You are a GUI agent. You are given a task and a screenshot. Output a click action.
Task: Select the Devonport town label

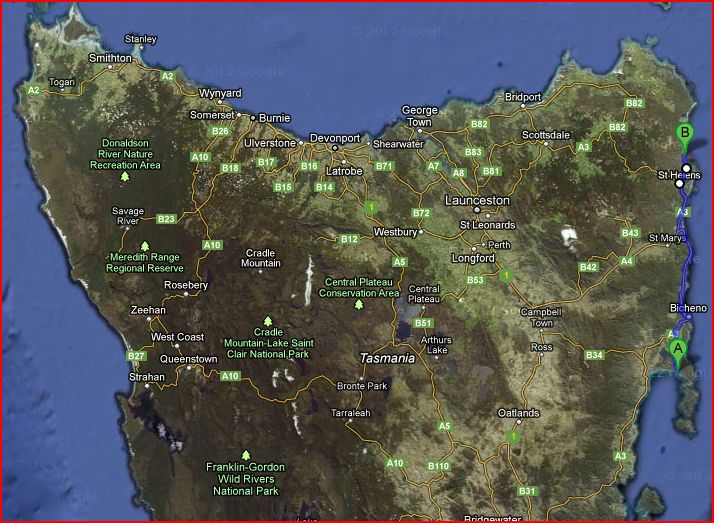(333, 138)
